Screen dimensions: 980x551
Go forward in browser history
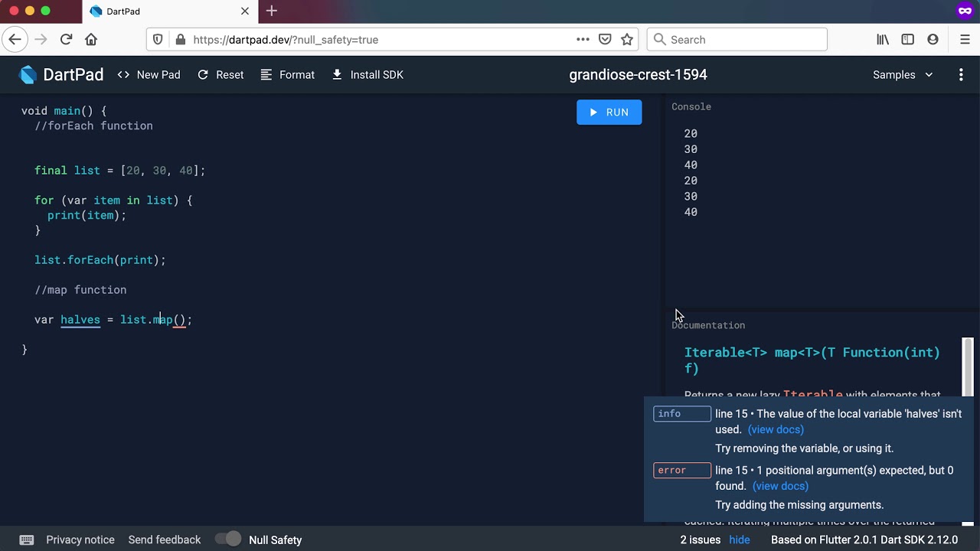pyautogui.click(x=41, y=40)
